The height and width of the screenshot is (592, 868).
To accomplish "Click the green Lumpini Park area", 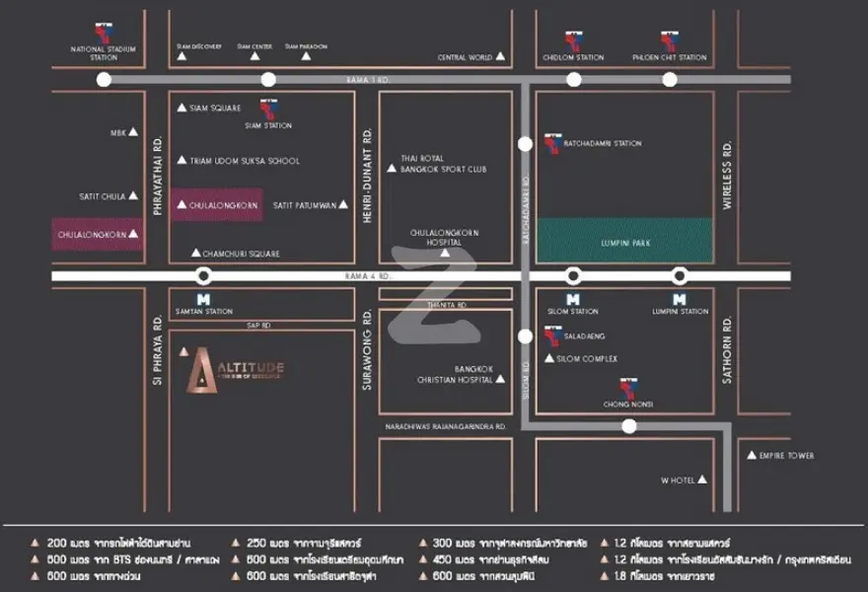I will 624,240.
